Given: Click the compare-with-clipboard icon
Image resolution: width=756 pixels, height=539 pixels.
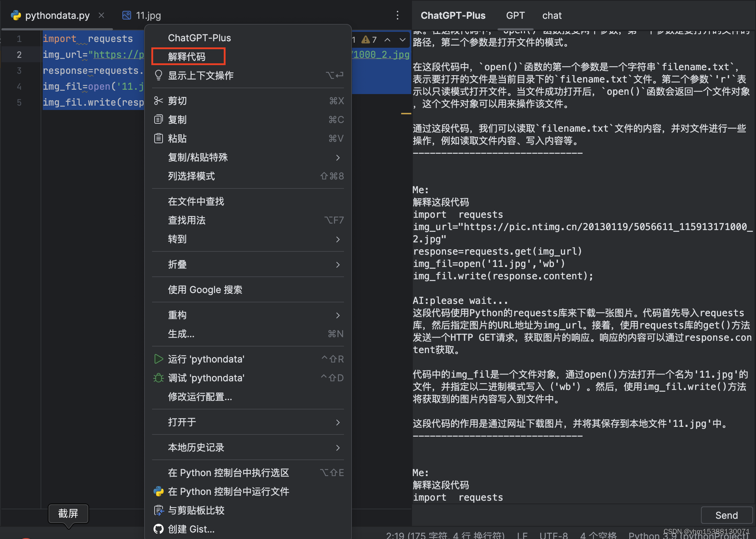Looking at the screenshot, I should coord(159,510).
